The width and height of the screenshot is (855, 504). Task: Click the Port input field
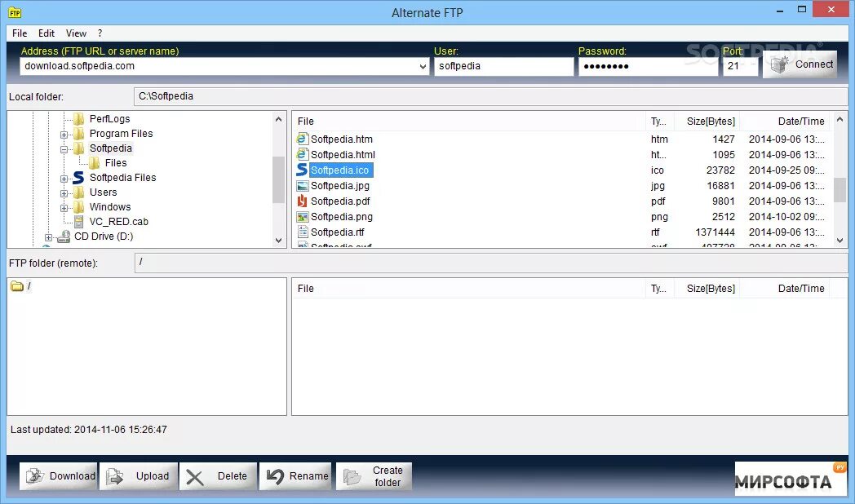tap(740, 67)
